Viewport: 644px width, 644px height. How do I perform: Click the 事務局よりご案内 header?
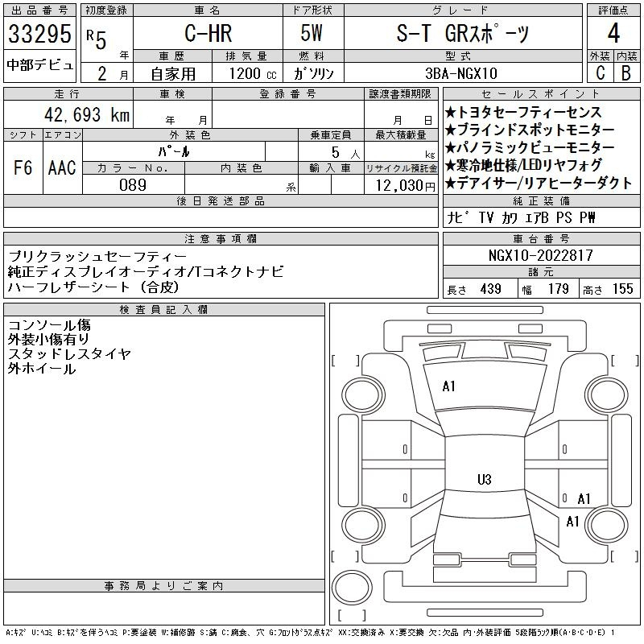tap(164, 586)
